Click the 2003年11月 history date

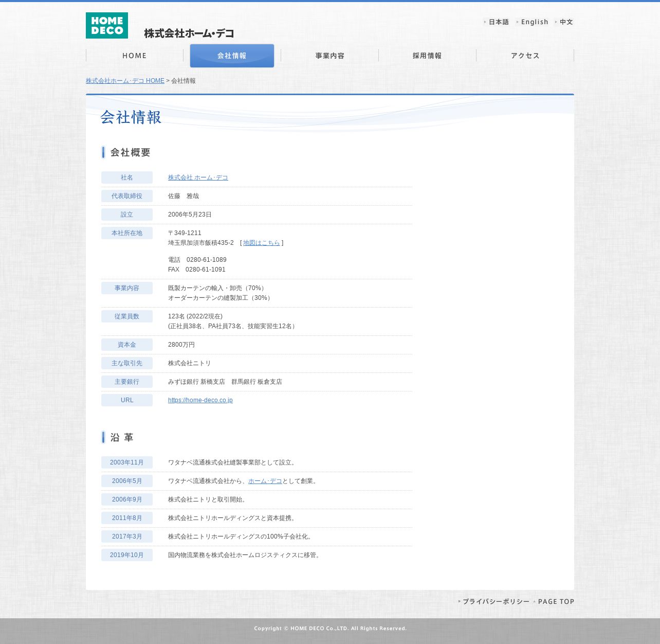[x=127, y=462]
